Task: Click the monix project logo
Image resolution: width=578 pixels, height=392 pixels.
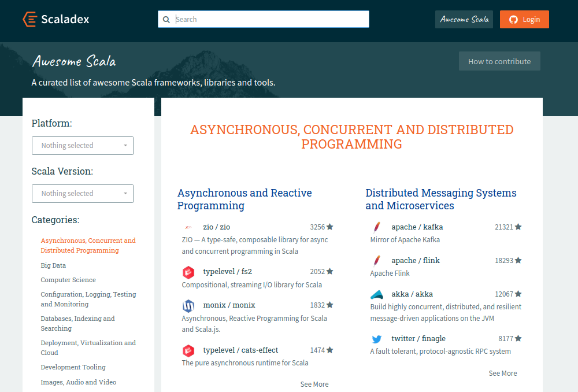Action: 188,306
